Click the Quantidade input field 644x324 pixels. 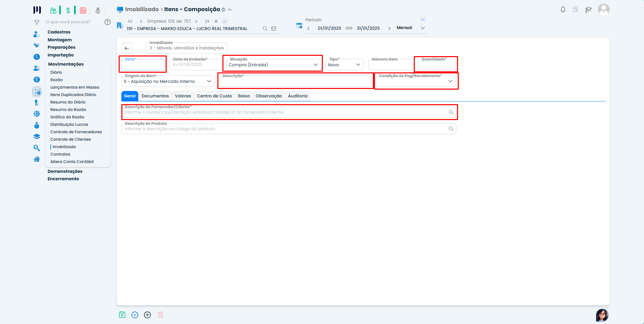click(x=436, y=65)
